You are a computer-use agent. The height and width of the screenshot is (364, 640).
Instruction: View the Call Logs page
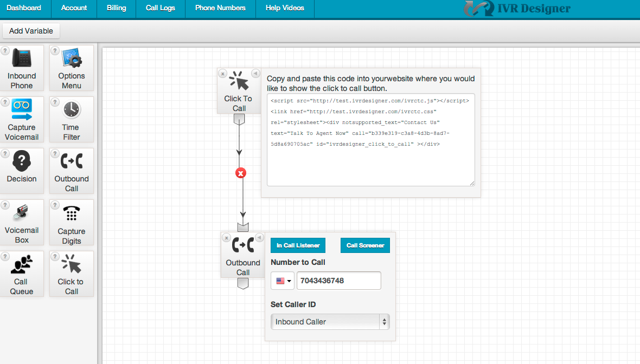coord(161,8)
